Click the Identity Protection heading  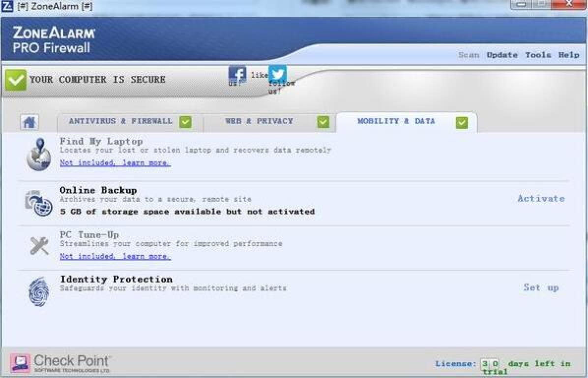pos(116,279)
